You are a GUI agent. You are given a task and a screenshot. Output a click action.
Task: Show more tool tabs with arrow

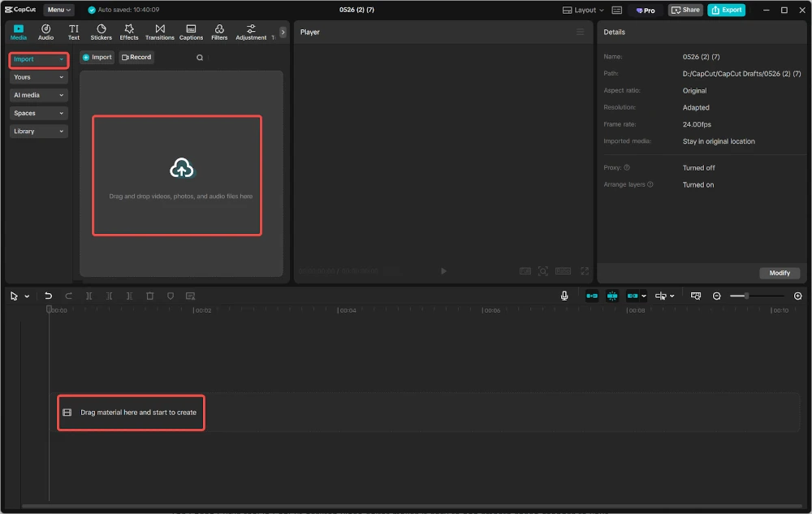(x=283, y=32)
